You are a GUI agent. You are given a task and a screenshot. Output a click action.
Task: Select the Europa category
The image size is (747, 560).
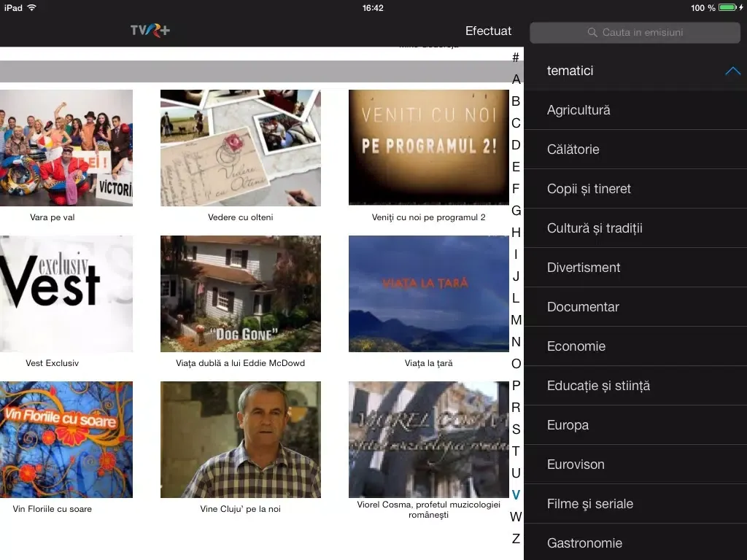coord(635,425)
